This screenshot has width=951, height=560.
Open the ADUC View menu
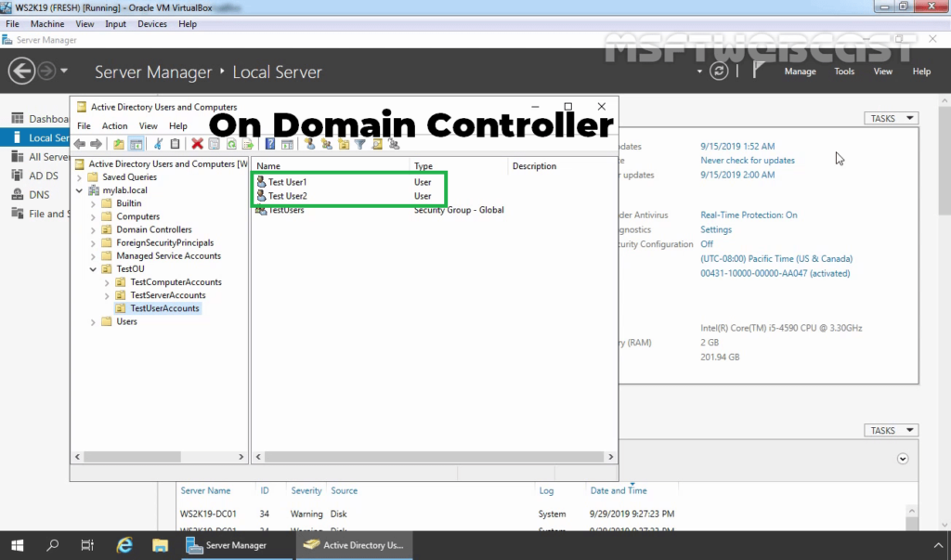coord(148,126)
